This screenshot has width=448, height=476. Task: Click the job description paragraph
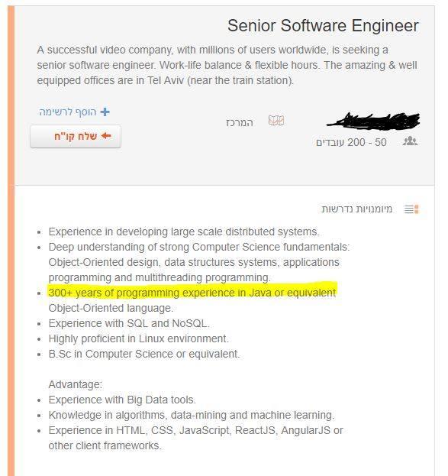pyautogui.click(x=227, y=65)
